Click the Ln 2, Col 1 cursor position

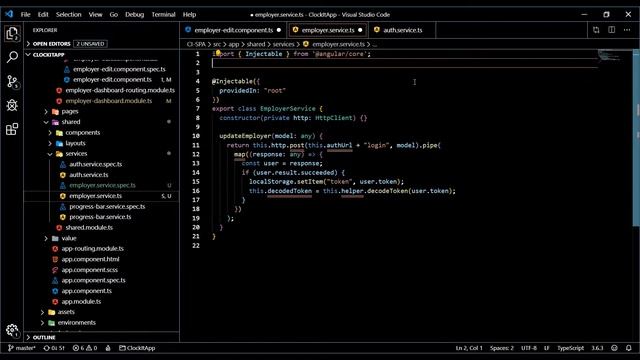point(469,348)
